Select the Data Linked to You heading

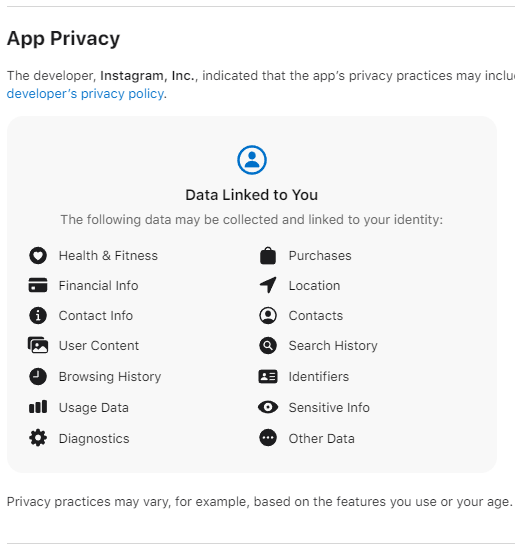point(252,195)
